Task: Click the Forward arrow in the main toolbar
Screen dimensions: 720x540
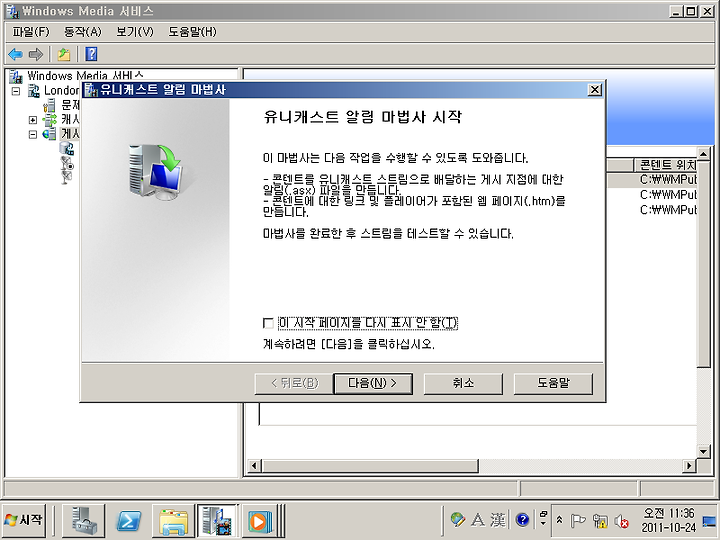Action: pyautogui.click(x=36, y=54)
